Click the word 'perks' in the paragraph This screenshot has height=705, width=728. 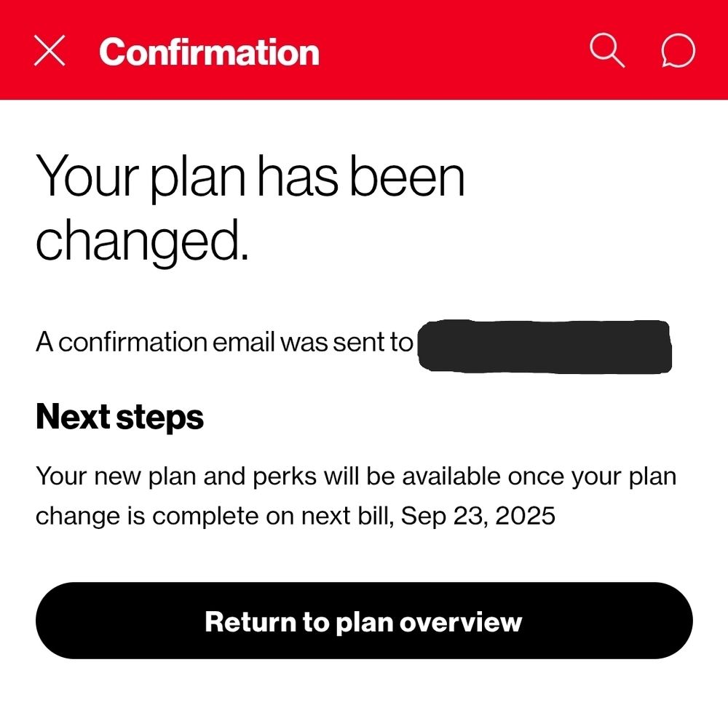285,477
